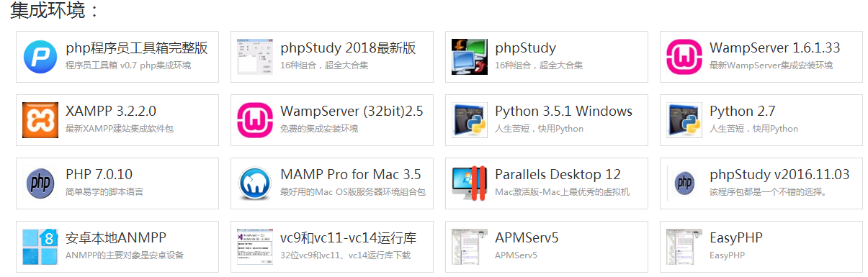Open the XAMPP 3.2.2.0 title link

click(x=111, y=112)
